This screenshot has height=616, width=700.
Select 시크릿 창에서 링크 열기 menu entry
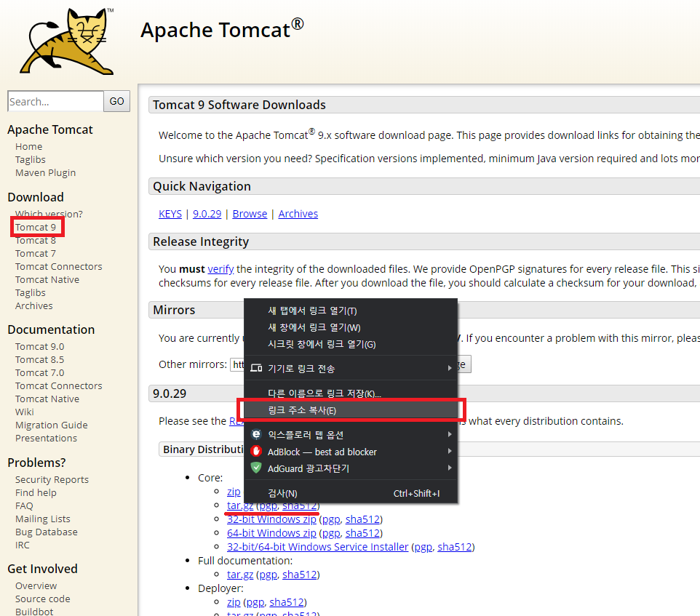click(351, 344)
